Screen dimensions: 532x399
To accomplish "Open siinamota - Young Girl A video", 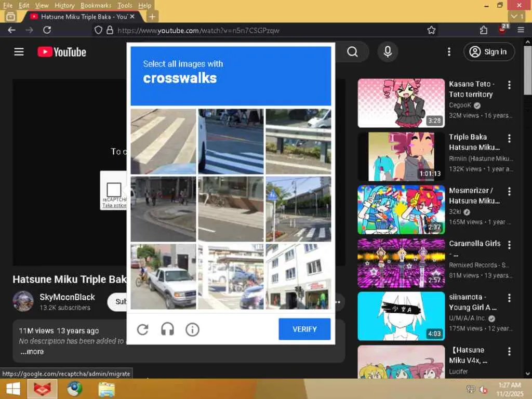I will (x=401, y=316).
